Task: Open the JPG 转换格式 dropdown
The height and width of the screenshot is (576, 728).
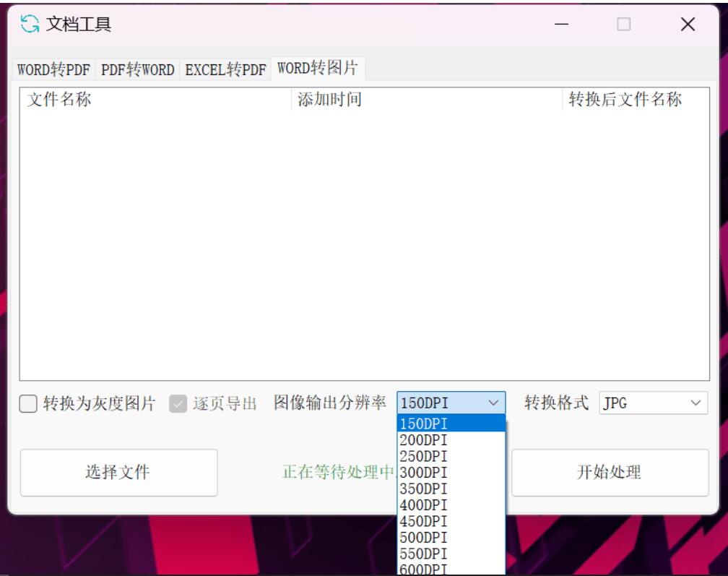Action: [x=653, y=403]
